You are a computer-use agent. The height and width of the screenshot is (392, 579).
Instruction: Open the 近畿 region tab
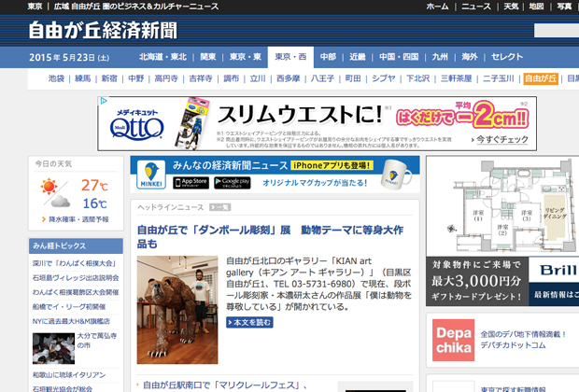(358, 57)
